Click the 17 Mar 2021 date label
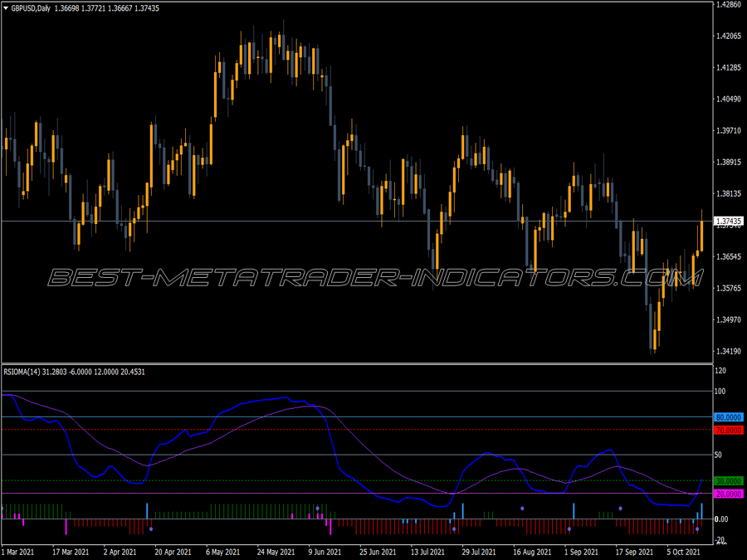747x560 pixels. [71, 553]
